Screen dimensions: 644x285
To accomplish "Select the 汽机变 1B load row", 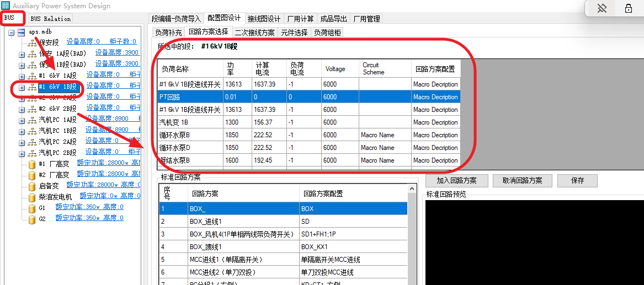I will (309, 122).
